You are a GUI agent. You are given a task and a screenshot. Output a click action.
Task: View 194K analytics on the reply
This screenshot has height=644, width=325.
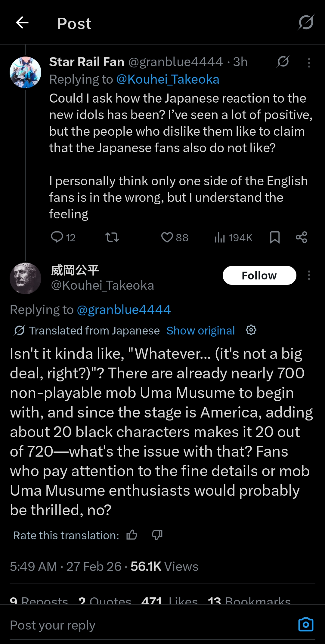pos(233,237)
